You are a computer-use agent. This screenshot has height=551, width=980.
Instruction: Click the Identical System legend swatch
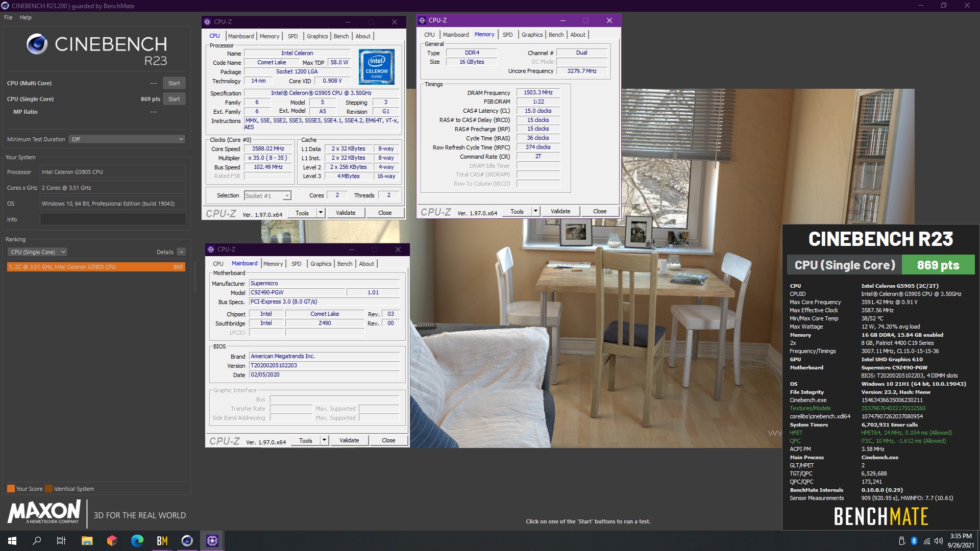(48, 489)
